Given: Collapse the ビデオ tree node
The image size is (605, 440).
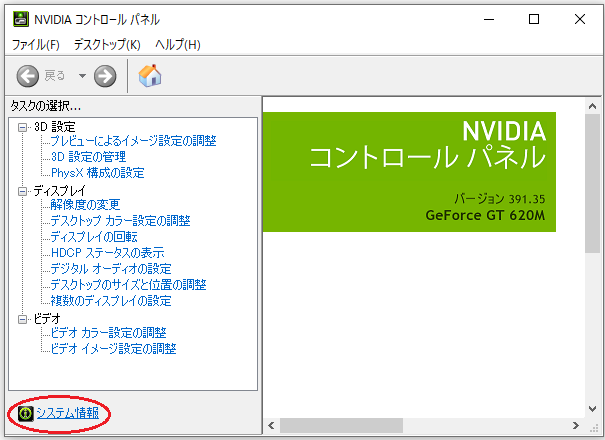Looking at the screenshot, I should coord(22,319).
